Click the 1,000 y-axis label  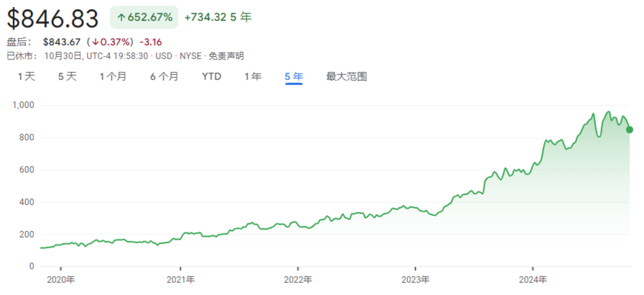coord(24,105)
